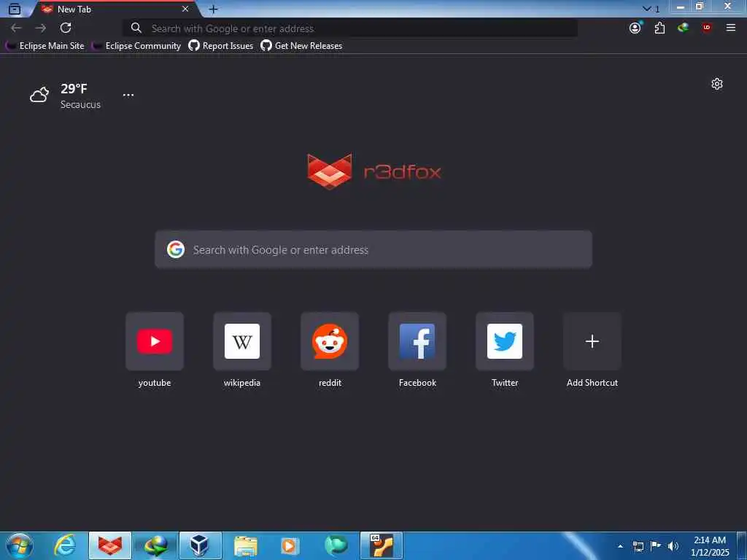Open the 29°F Secaucus weather widget

click(x=65, y=96)
